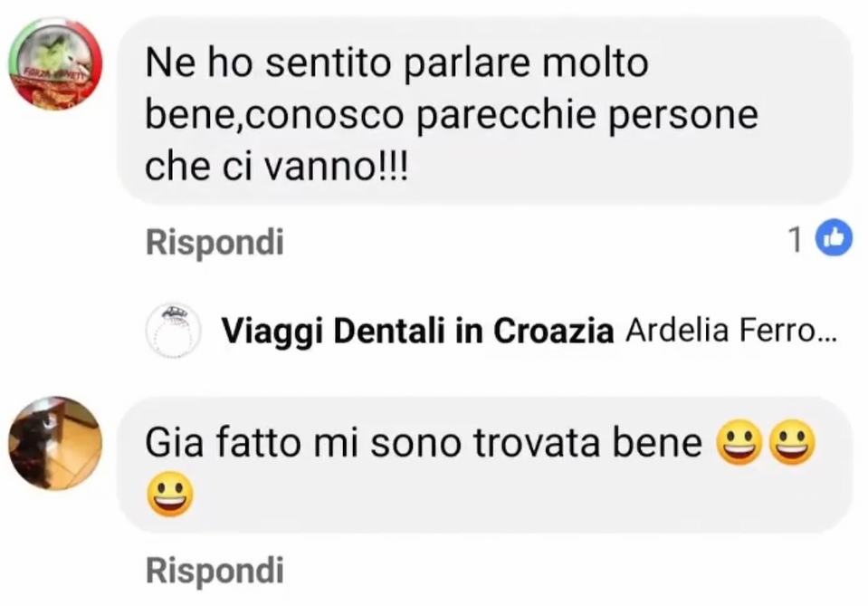Viewport: 868px width, 606px height.
Task: Click the second grinning emoji on the first line
Action: [793, 443]
